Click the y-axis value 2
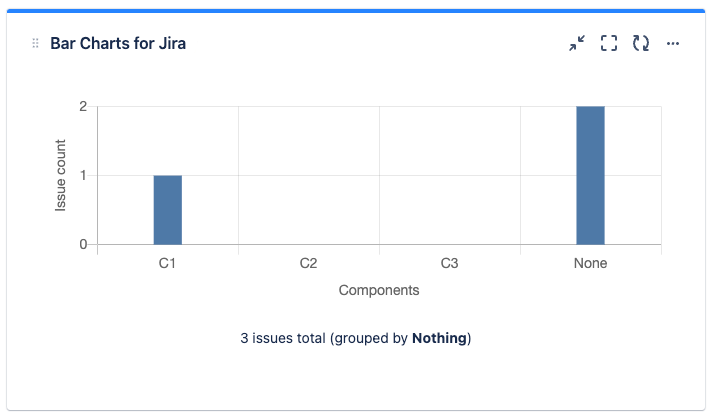The width and height of the screenshot is (712, 418). (83, 107)
